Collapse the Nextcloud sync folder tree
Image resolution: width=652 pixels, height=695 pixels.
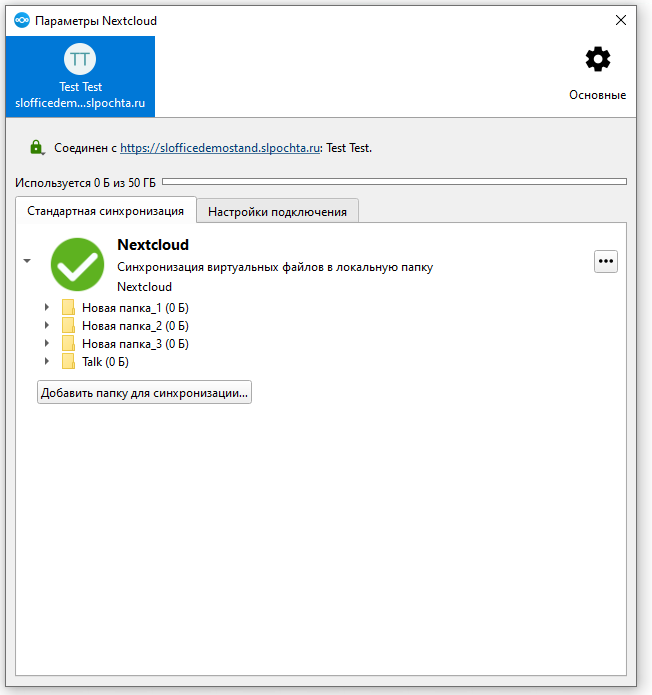(x=28, y=261)
